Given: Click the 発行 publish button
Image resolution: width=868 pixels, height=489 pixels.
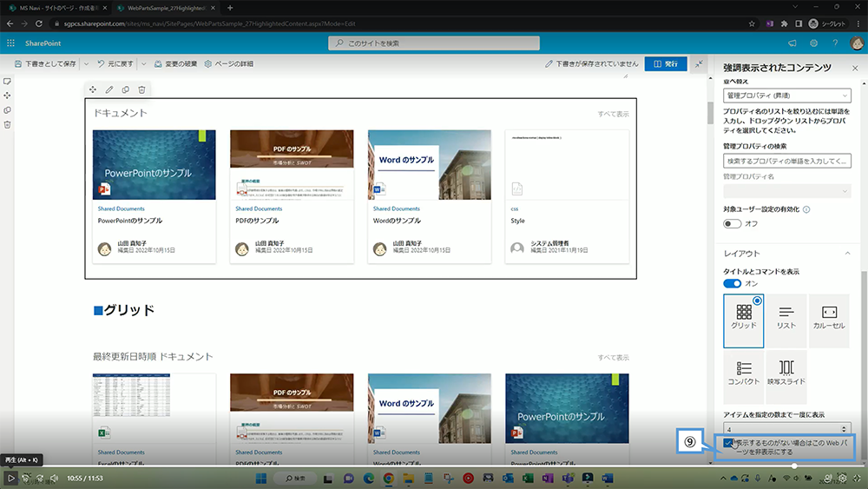Looking at the screenshot, I should coord(666,63).
